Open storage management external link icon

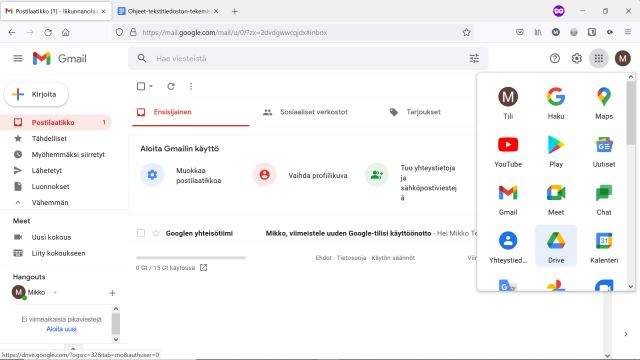pos(203,268)
